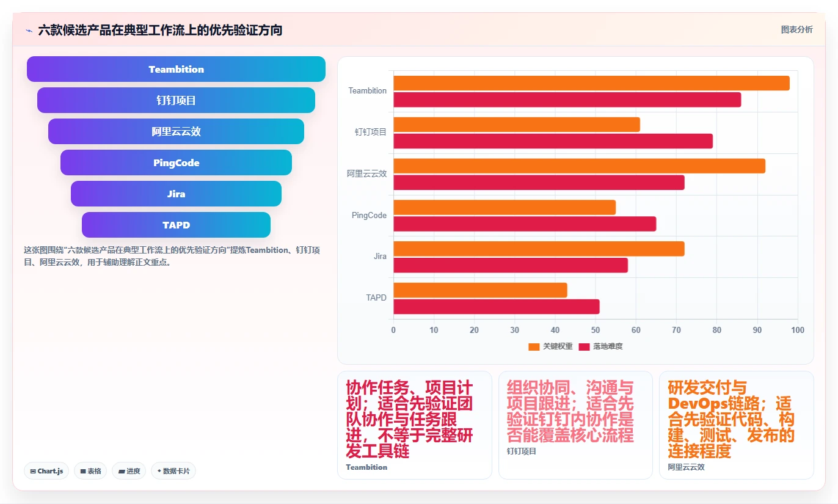
Task: Click 阿里云云效's orange 关键权重 bar
Action: [579, 166]
